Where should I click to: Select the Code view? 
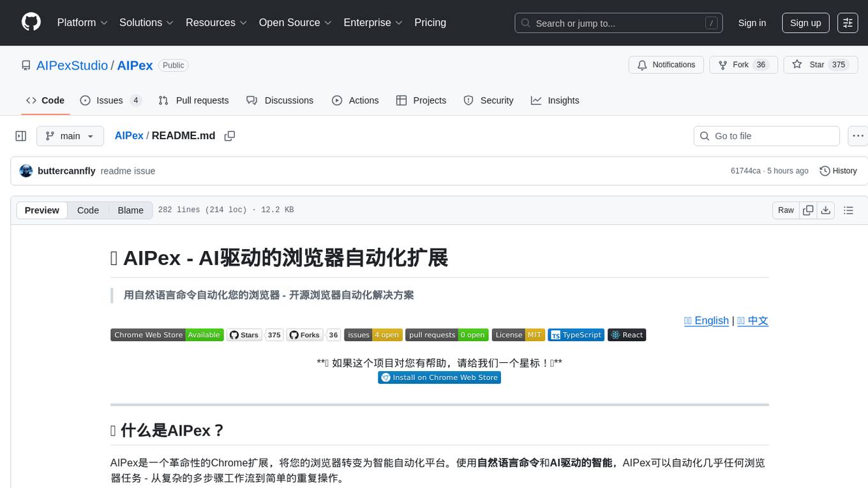88,210
